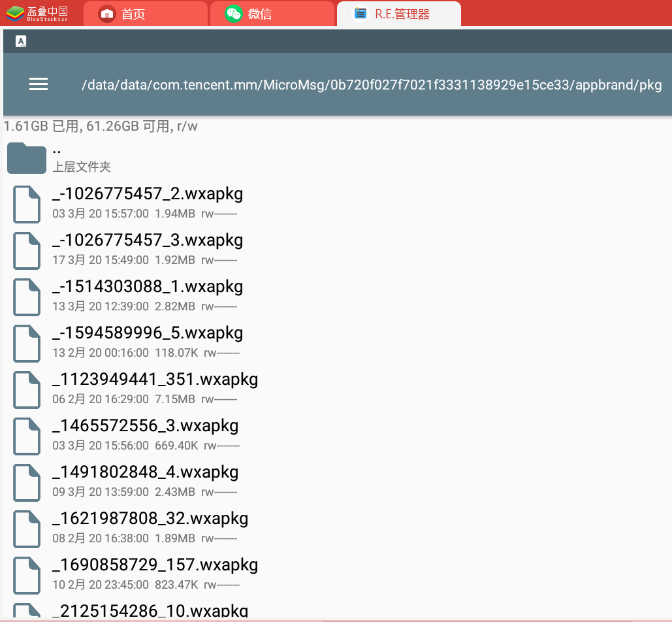Click details line showing 669.40K size

pyautogui.click(x=146, y=446)
